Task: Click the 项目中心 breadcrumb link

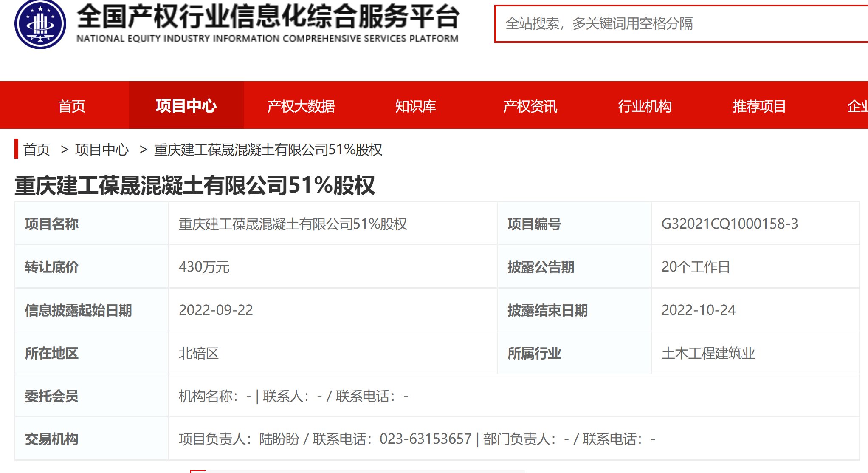Action: click(102, 150)
